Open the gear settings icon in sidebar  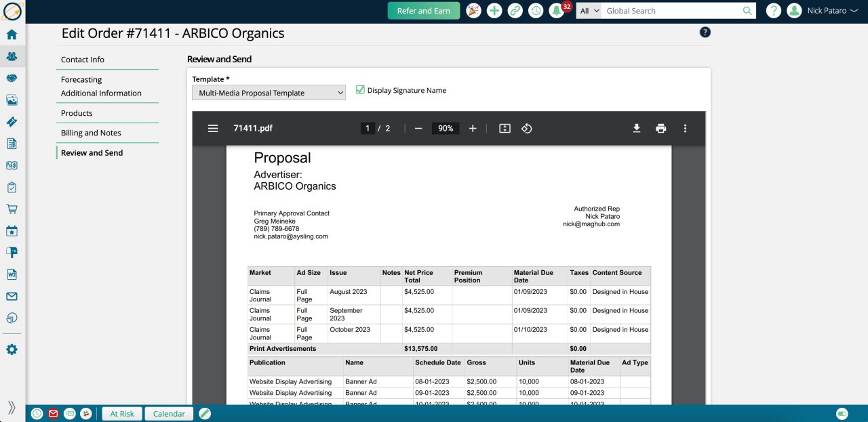click(x=11, y=350)
